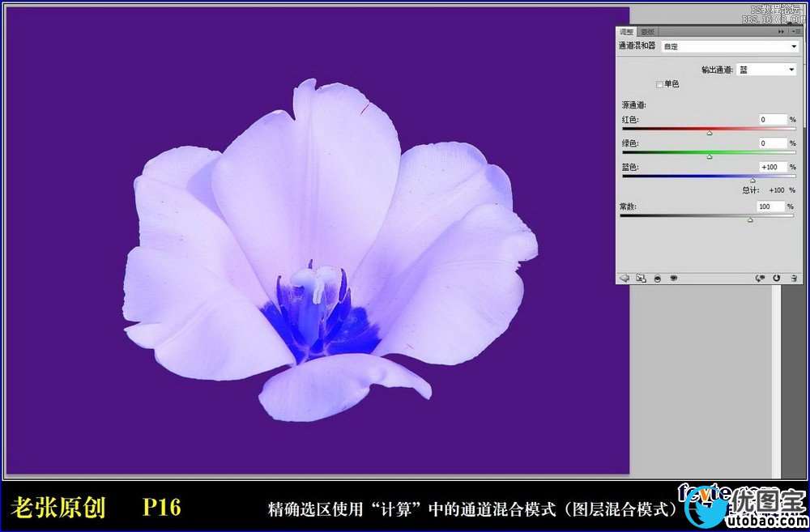Image resolution: width=810 pixels, height=532 pixels.
Task: Click the 常数 constant slider handle
Action: (749, 219)
